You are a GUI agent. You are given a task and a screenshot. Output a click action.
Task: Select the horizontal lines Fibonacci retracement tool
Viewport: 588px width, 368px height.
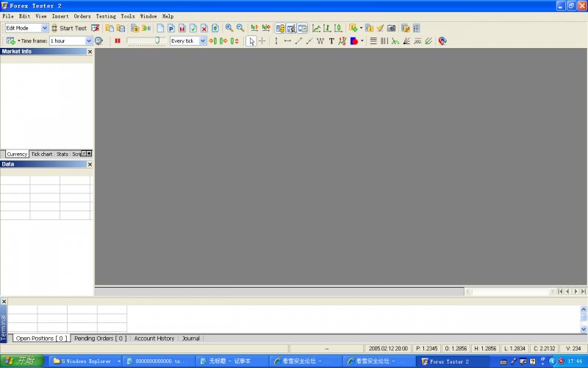point(373,41)
